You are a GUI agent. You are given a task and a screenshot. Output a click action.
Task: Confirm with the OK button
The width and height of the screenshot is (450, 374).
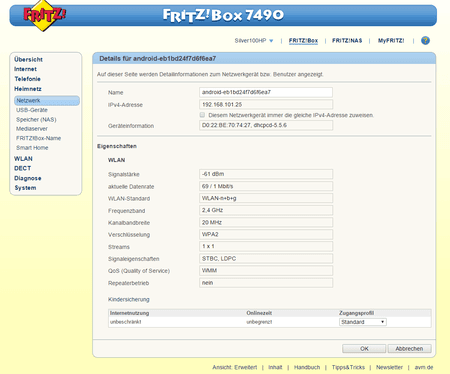click(x=364, y=349)
